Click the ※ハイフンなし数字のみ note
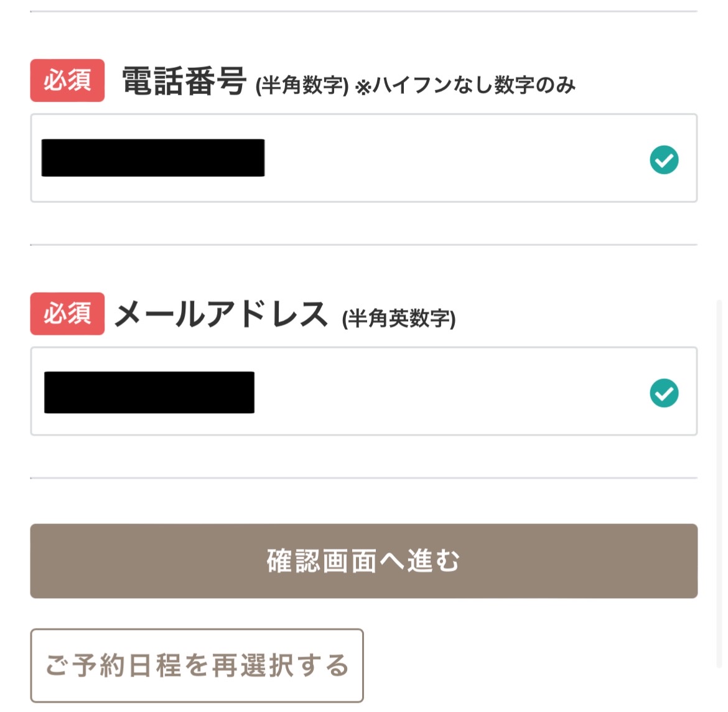 (465, 85)
